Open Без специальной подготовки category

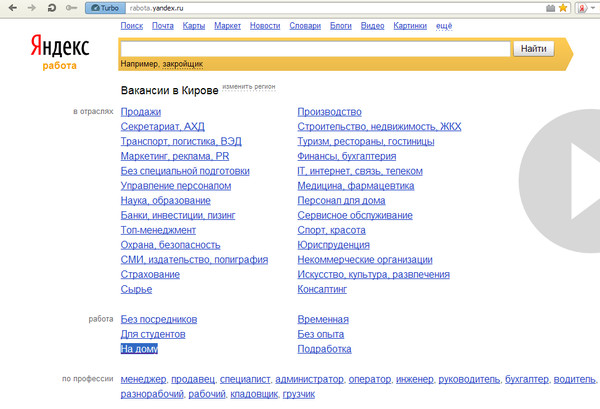[x=185, y=171]
